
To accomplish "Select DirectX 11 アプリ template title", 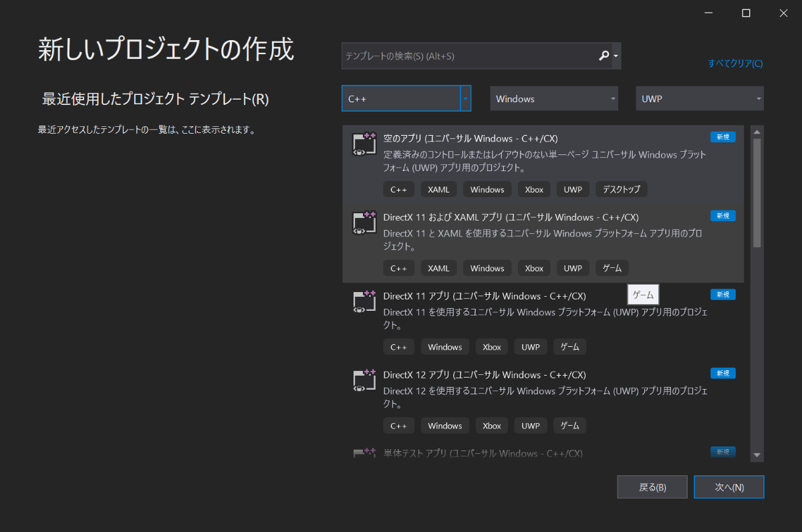I will 485,296.
